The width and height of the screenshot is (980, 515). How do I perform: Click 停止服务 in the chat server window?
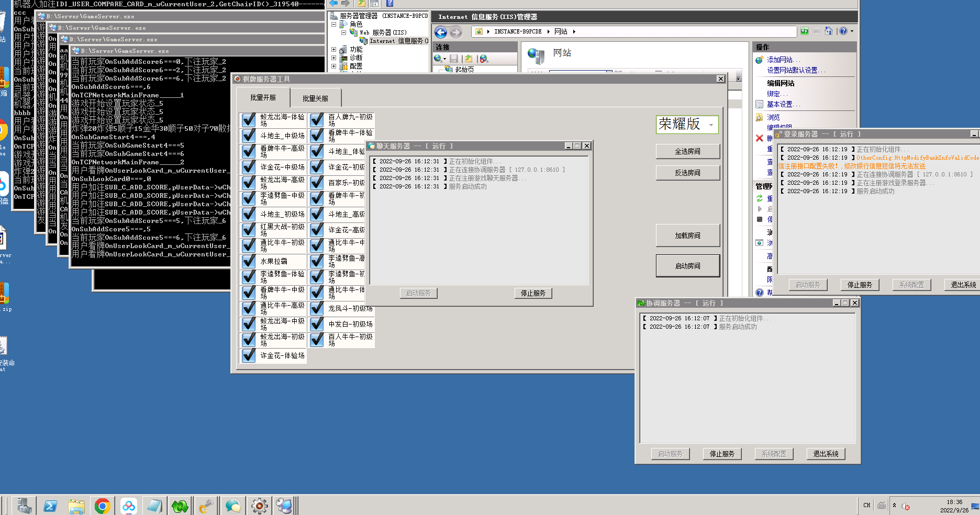click(533, 294)
